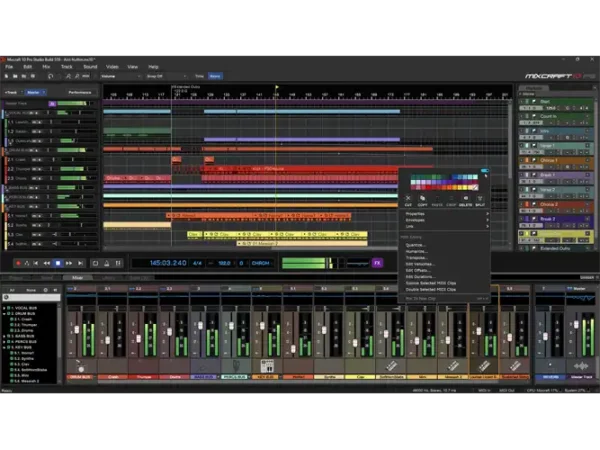Screen dimensions: 600x450
Task: Click the Master Track mixer channel fader
Action: pos(576,324)
